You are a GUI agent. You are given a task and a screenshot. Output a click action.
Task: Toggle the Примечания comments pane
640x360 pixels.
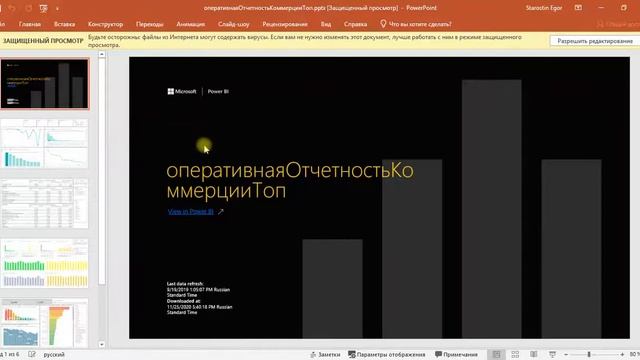456,354
